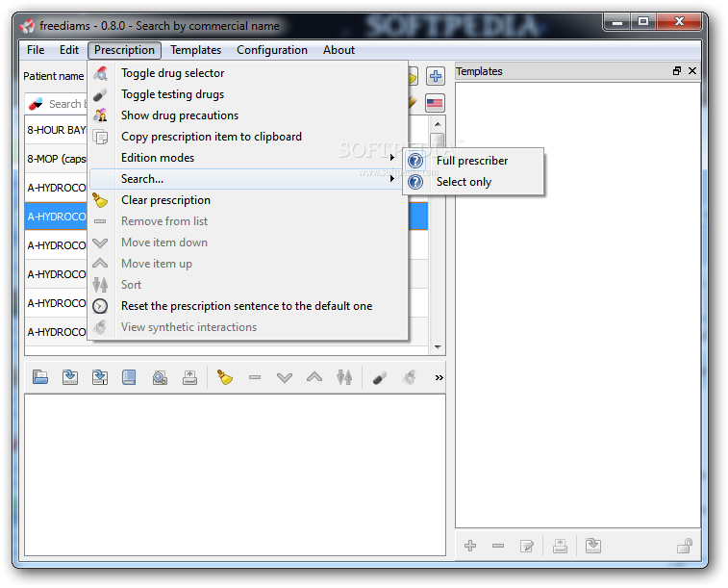728x588 pixels.
Task: Click the print icon in Templates toolbar
Action: pos(560,546)
